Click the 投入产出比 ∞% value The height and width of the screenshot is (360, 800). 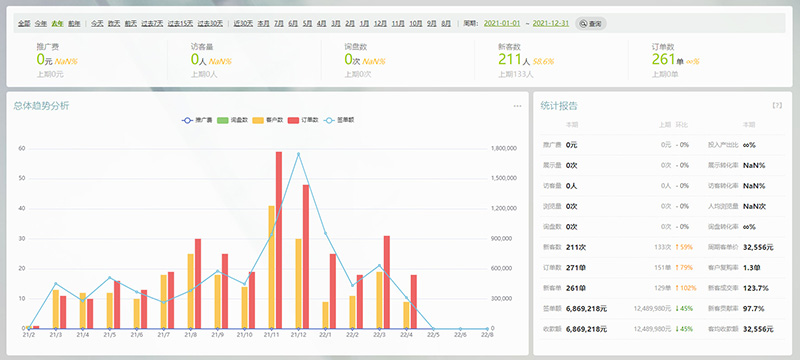tap(749, 145)
